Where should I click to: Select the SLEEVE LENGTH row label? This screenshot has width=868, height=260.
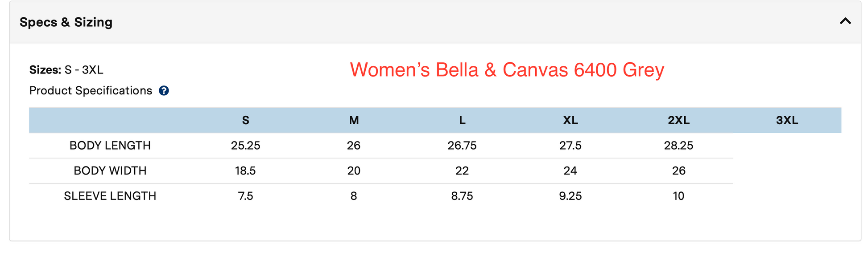pyautogui.click(x=110, y=196)
